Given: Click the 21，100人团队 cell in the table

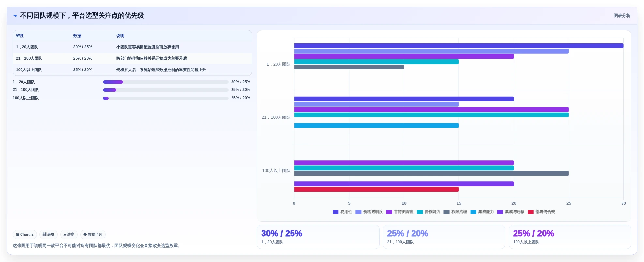Looking at the screenshot, I should tap(29, 58).
